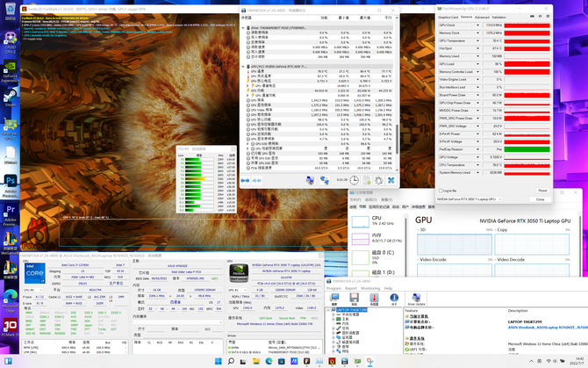Open the Monitoring menu in HWiNFO64
The height and width of the screenshot is (368, 588).
click(x=369, y=288)
